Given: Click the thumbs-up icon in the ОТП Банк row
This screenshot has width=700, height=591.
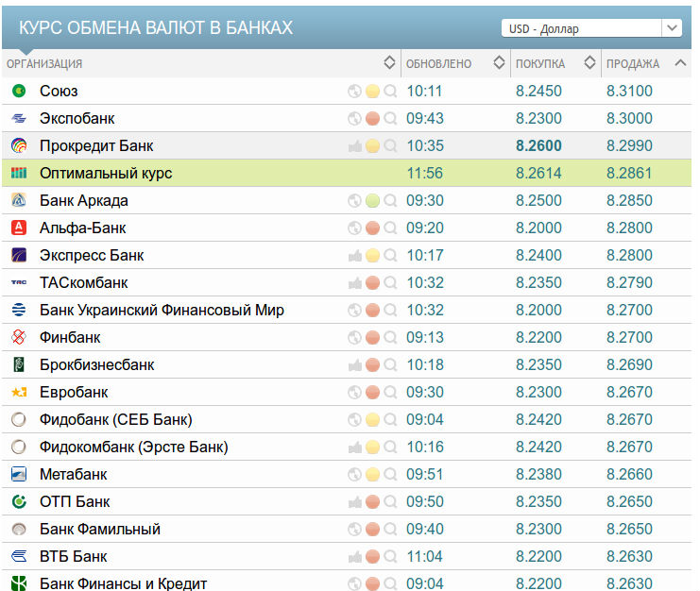Looking at the screenshot, I should [354, 502].
